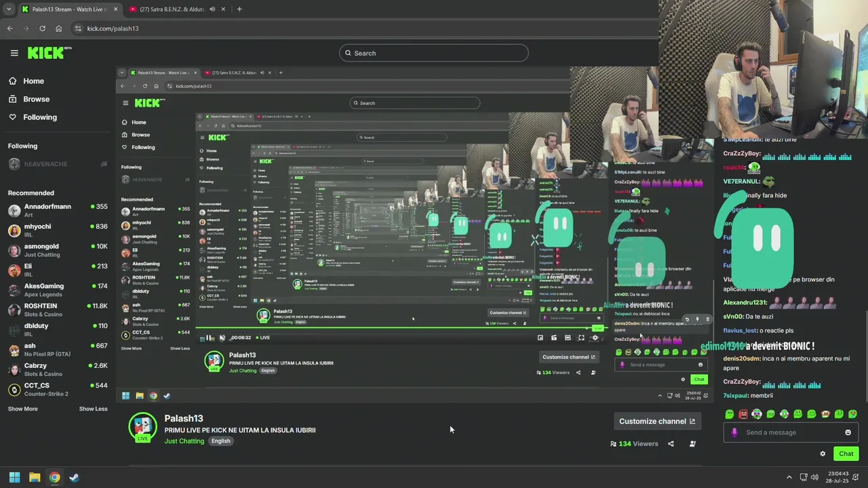
Task: Click the CCT_CS channel avatar
Action: coord(14,389)
